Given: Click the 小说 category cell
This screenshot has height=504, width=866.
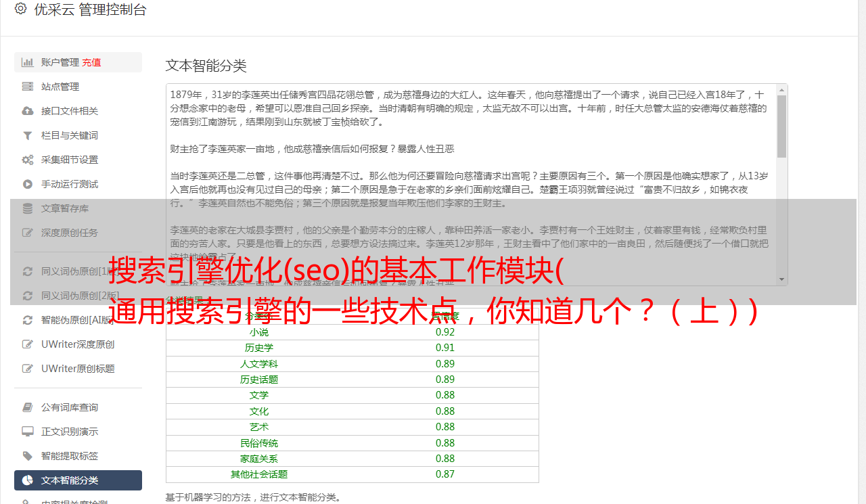Looking at the screenshot, I should pyautogui.click(x=259, y=332).
